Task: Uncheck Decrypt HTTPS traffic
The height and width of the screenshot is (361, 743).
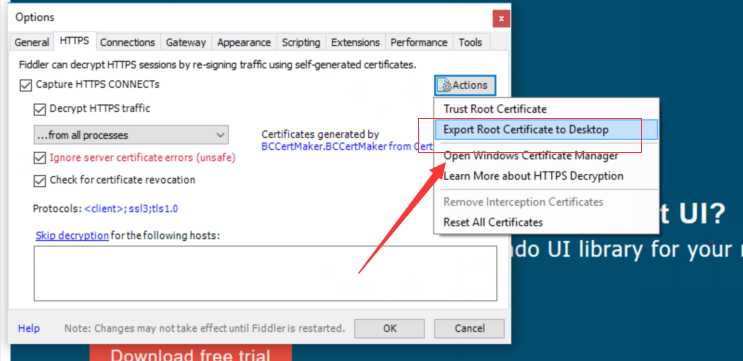Action: pyautogui.click(x=39, y=109)
